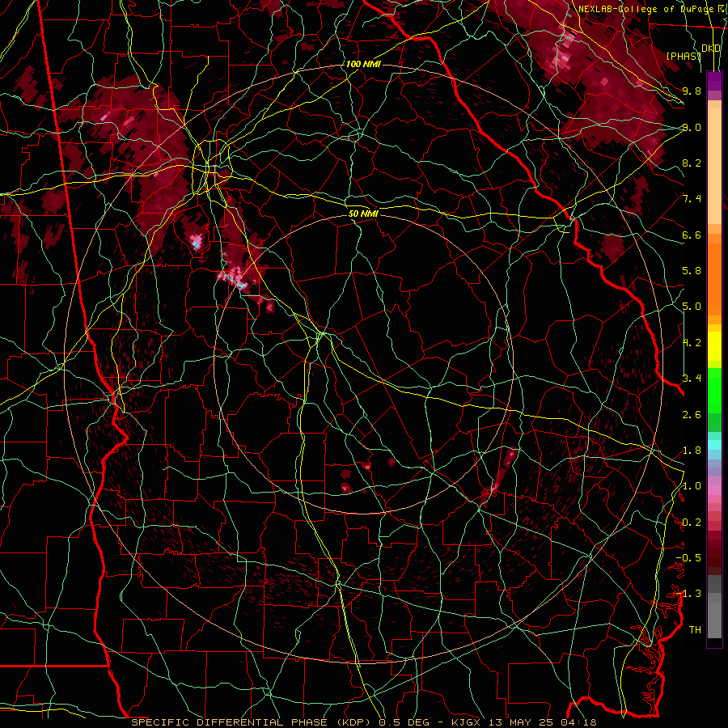Click the "[PHAS]" unit label
Image resolution: width=728 pixels, height=728 pixels.
pyautogui.click(x=684, y=56)
